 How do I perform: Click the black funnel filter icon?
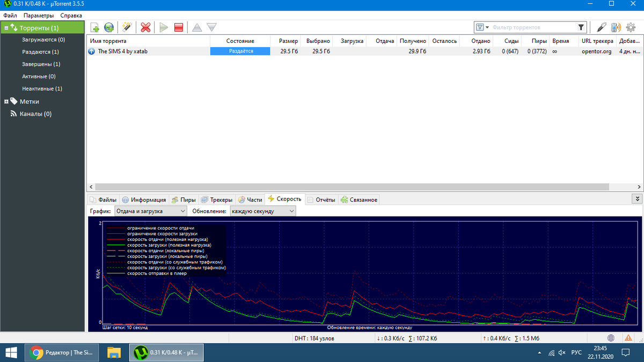[x=581, y=27]
